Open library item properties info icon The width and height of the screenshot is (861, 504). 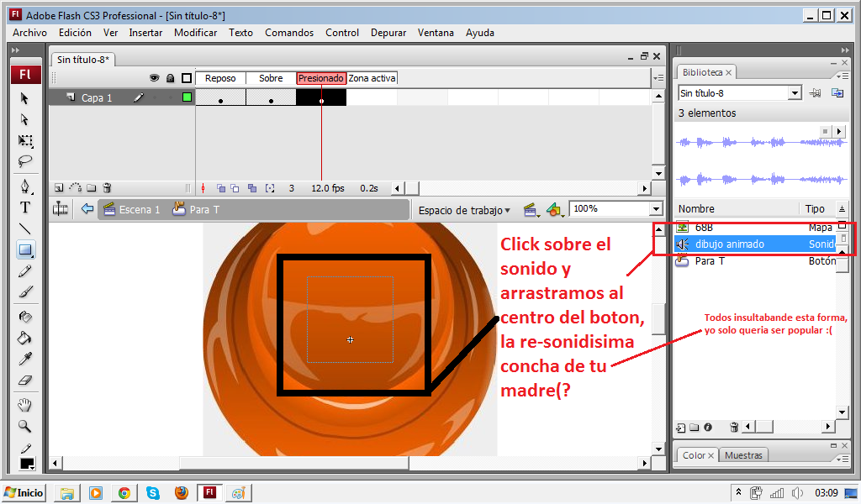click(x=708, y=427)
